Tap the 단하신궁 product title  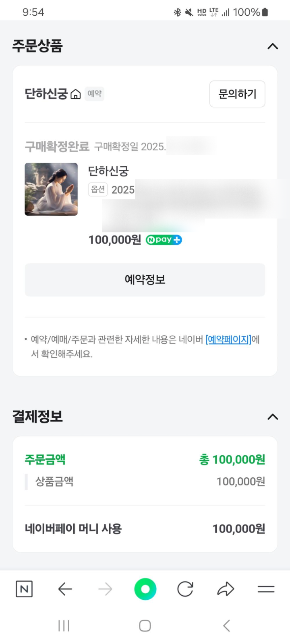108,171
